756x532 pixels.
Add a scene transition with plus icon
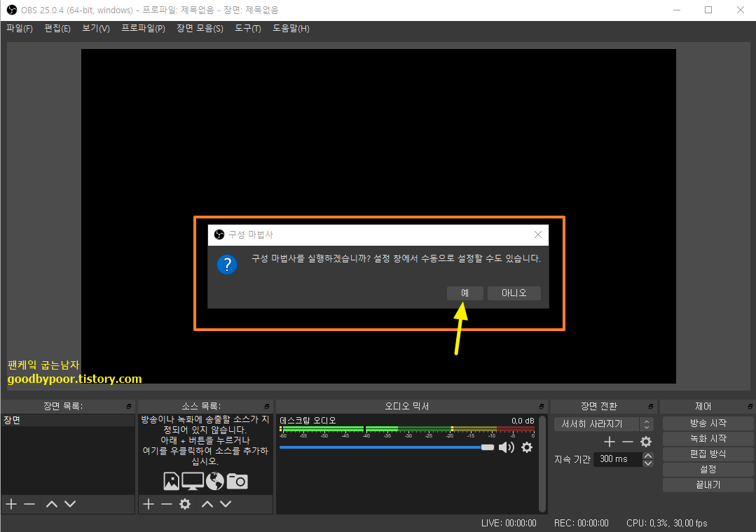[610, 442]
